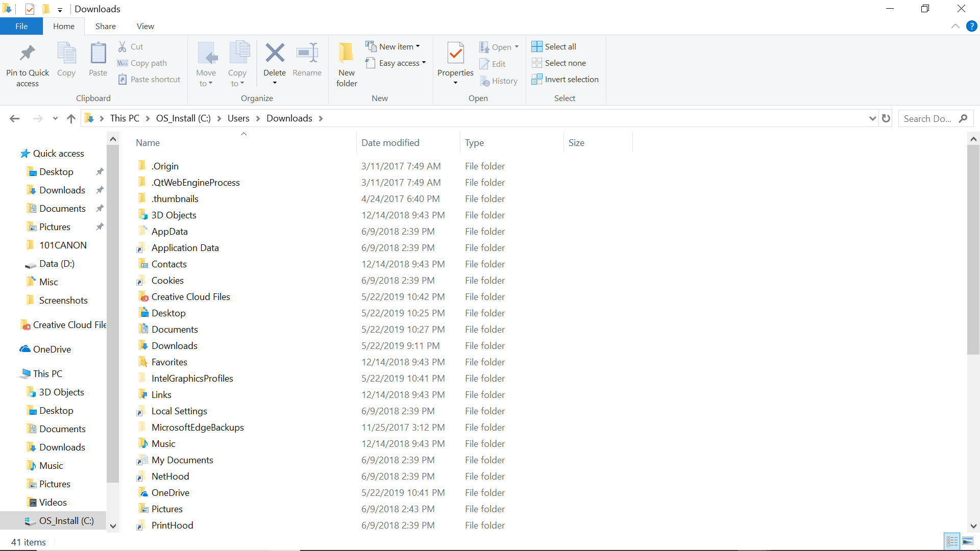Viewport: 980px width, 551px height.
Task: Click the Pin to Quick access icon
Action: coord(27,54)
